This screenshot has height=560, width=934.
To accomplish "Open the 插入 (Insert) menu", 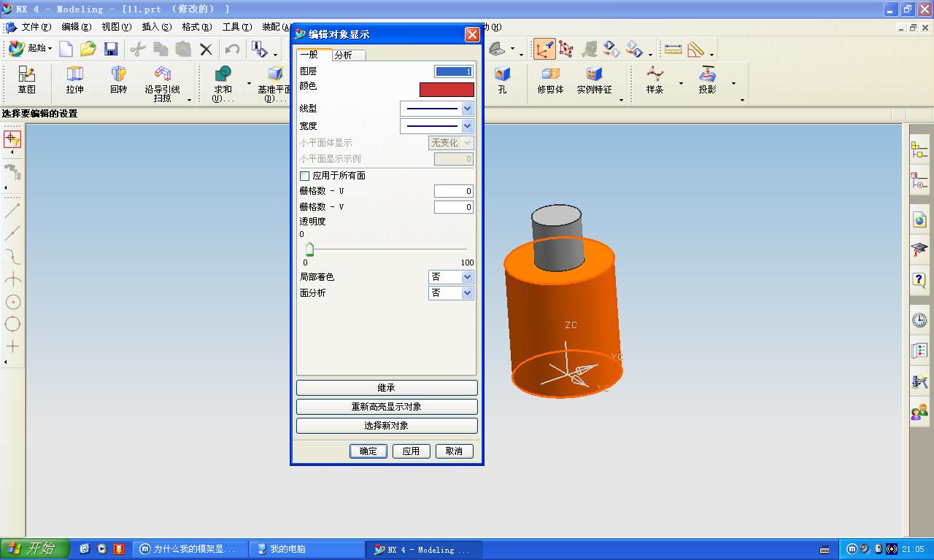I will [157, 27].
